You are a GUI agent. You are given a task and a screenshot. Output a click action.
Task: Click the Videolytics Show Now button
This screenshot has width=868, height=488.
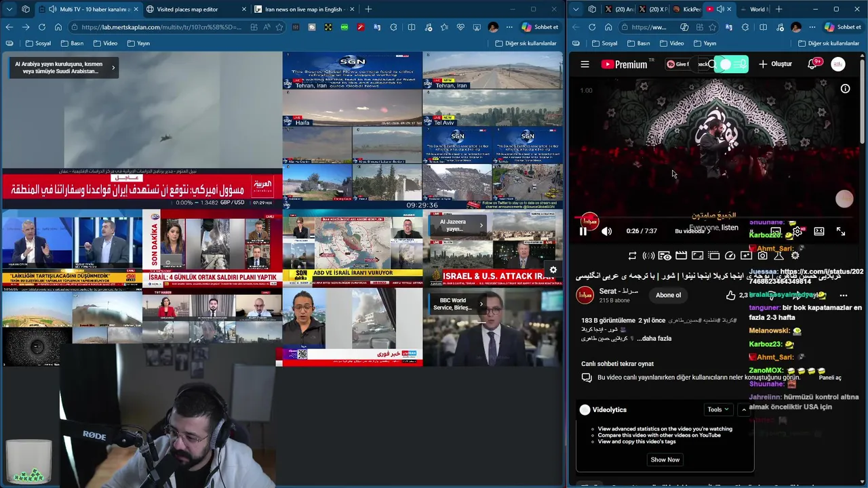click(665, 460)
